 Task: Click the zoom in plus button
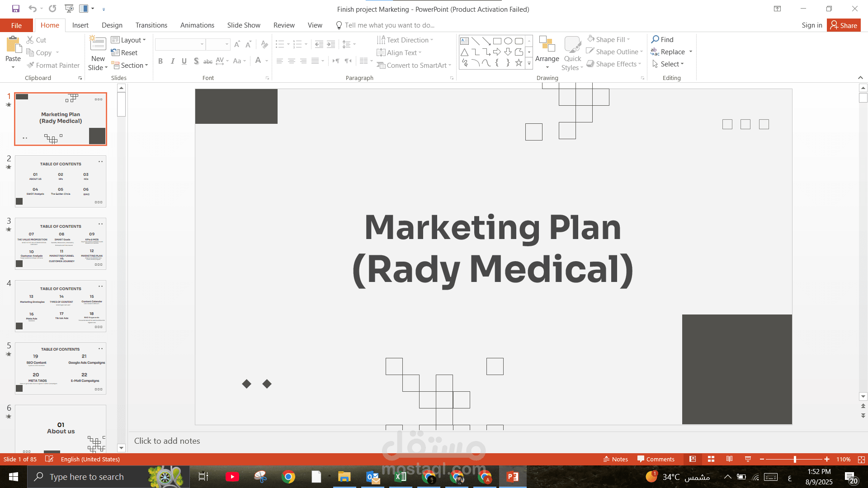(x=827, y=459)
